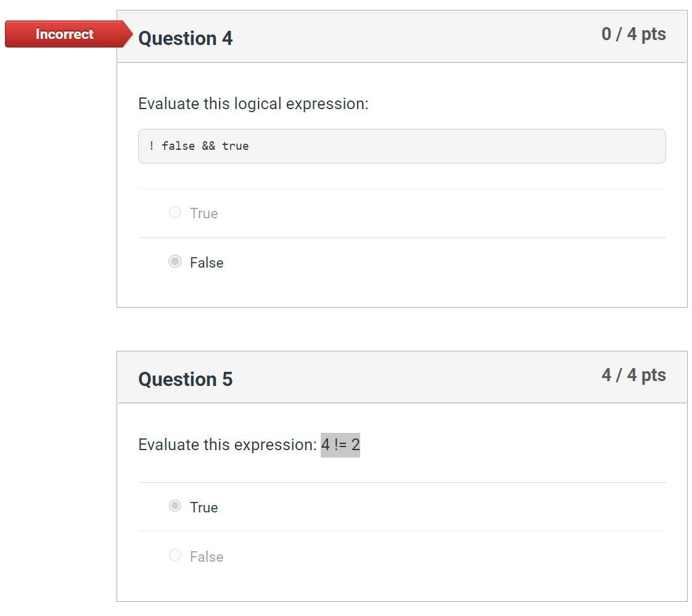Click 'Evaluate this expression:' text in Question 5

(x=226, y=444)
